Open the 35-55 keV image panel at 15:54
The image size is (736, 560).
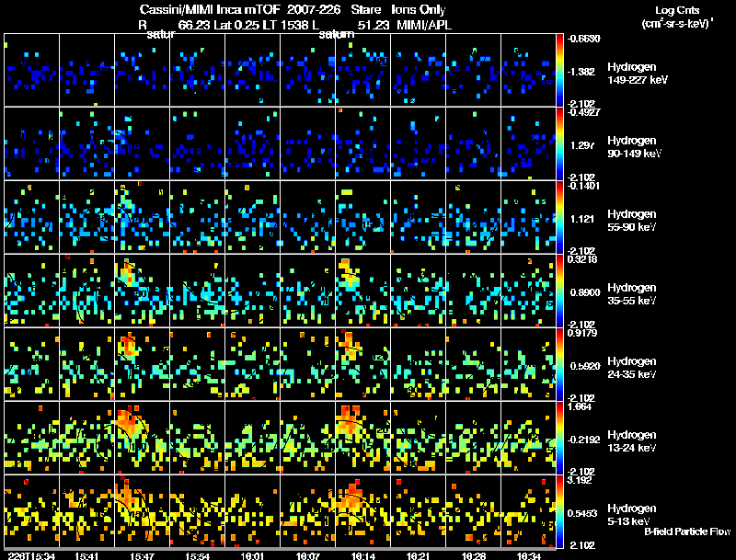tap(197, 291)
